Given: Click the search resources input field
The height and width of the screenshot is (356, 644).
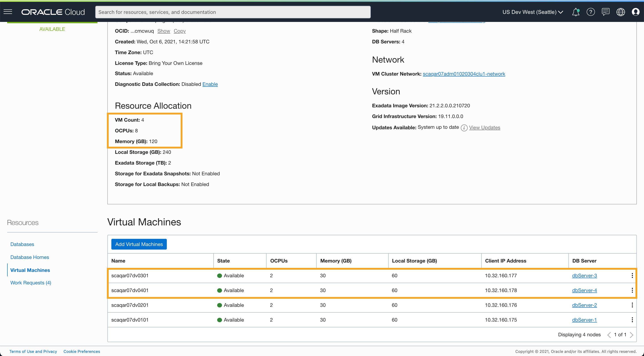Looking at the screenshot, I should 233,12.
